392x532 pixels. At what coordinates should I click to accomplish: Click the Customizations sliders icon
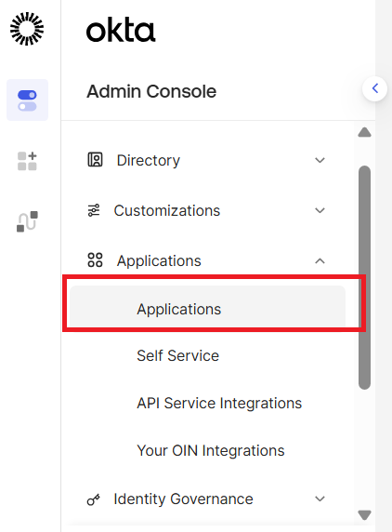point(94,210)
